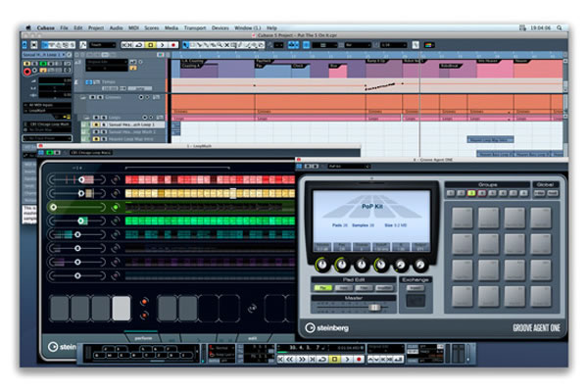Toggle the green Read automation button in the Inspector
This screenshot has width=588, height=392.
(x=43, y=64)
